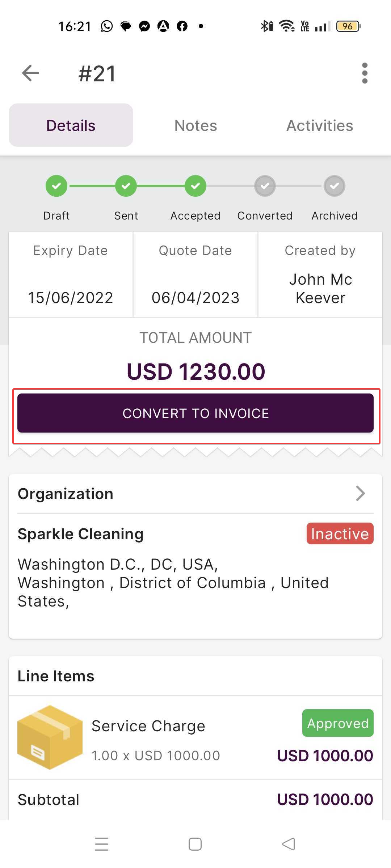This screenshot has width=391, height=868.
Task: Open the three-dot overflow menu
Action: 365,73
